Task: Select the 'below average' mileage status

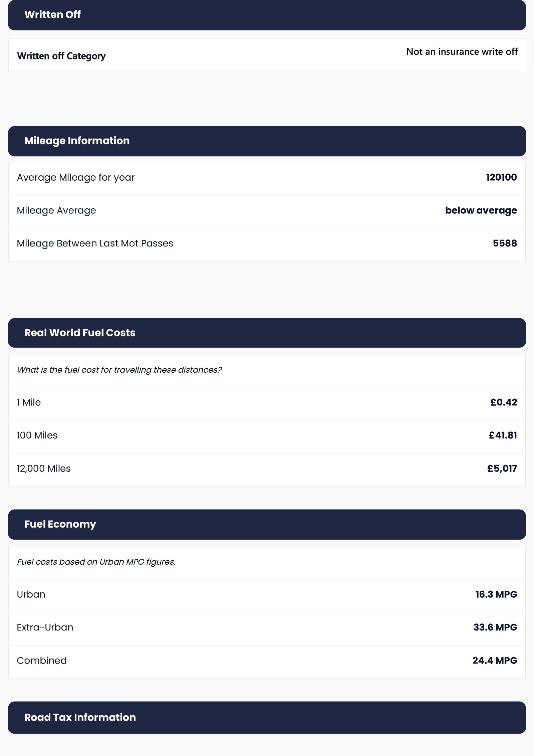Action: (481, 210)
